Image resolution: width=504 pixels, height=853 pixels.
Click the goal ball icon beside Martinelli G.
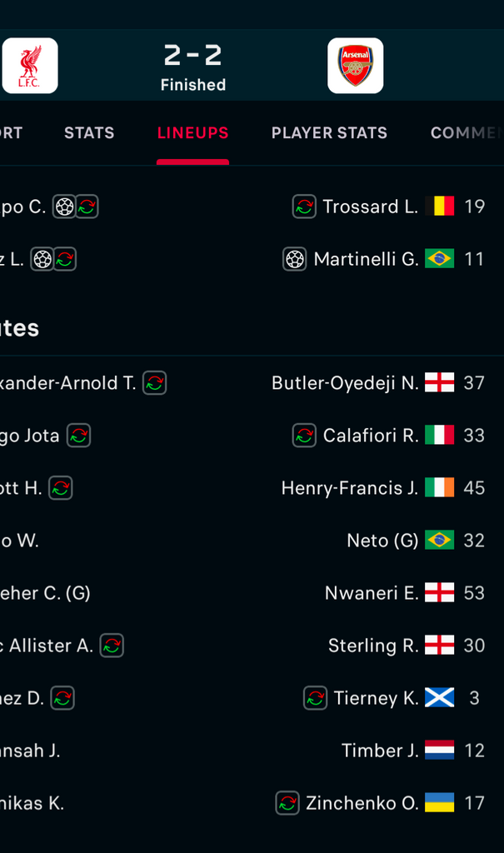tap(294, 259)
